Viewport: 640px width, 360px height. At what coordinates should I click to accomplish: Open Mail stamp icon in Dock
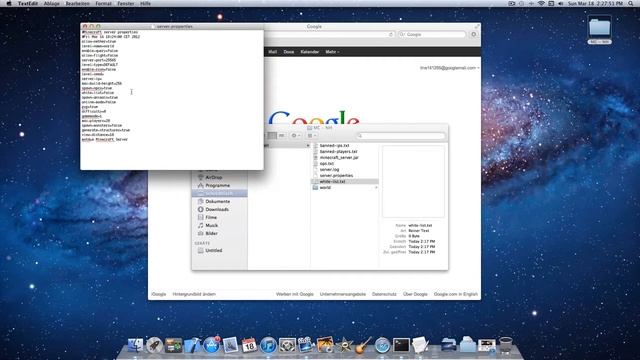tap(230, 345)
